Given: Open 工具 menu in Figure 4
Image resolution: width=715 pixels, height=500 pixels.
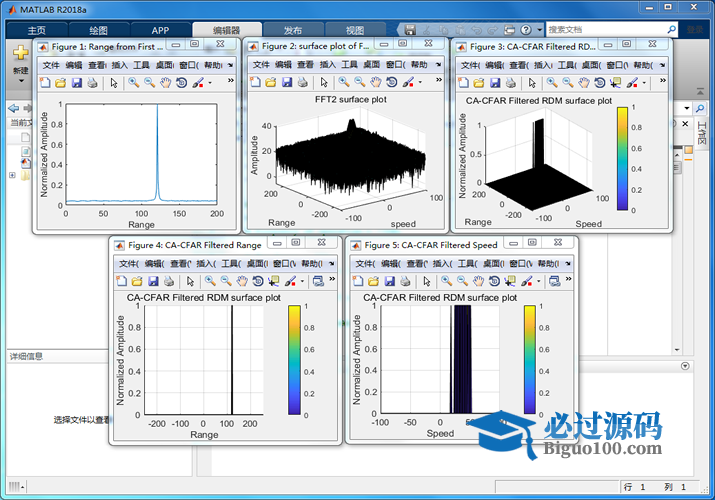Looking at the screenshot, I should 231,263.
